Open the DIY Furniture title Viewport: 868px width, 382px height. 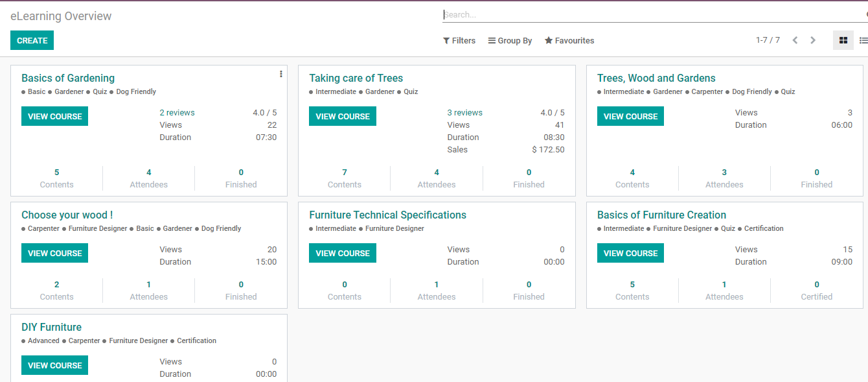pyautogui.click(x=51, y=327)
